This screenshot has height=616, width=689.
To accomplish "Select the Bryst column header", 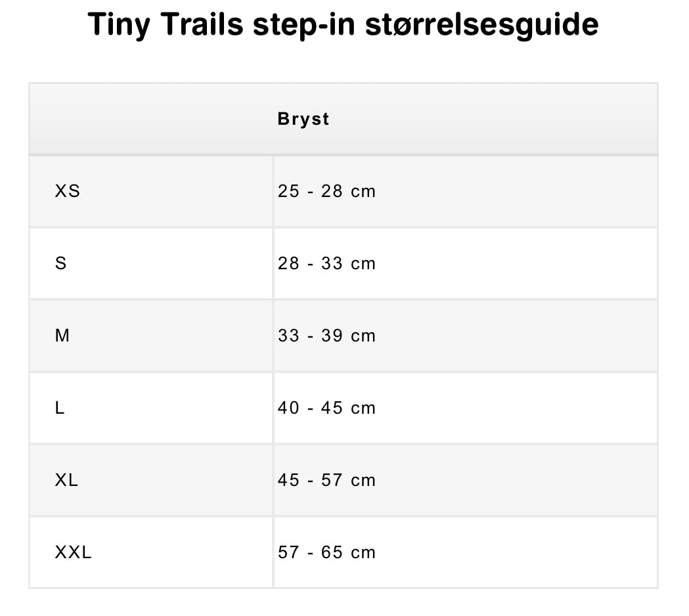I will click(303, 119).
